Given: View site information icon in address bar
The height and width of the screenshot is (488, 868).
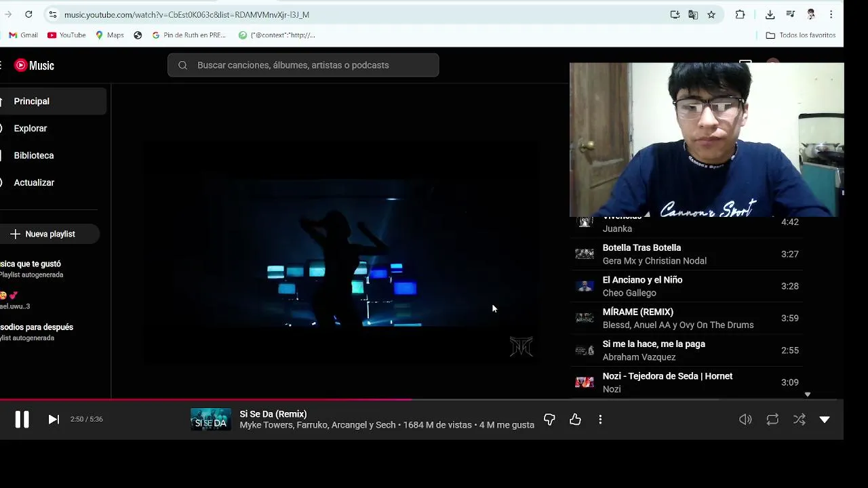Looking at the screenshot, I should click(x=53, y=14).
